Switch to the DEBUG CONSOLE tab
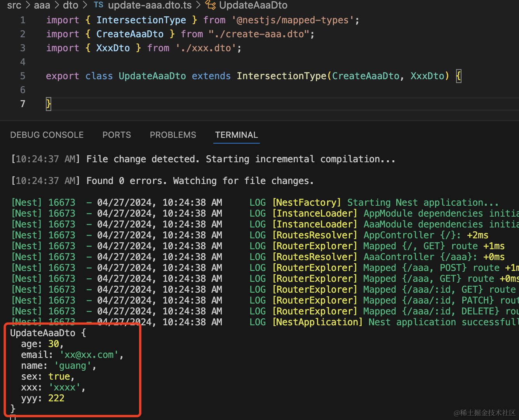The height and width of the screenshot is (420, 519). coord(47,135)
